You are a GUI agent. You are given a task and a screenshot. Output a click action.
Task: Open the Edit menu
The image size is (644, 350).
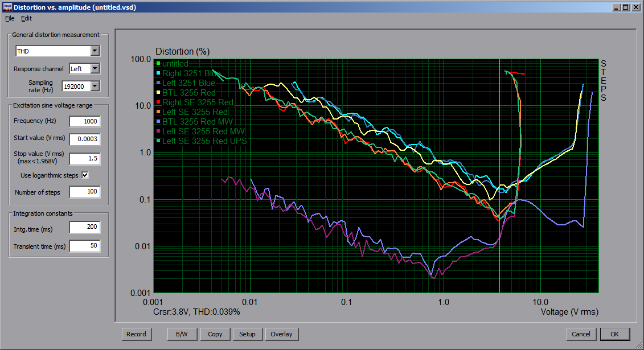pos(27,18)
